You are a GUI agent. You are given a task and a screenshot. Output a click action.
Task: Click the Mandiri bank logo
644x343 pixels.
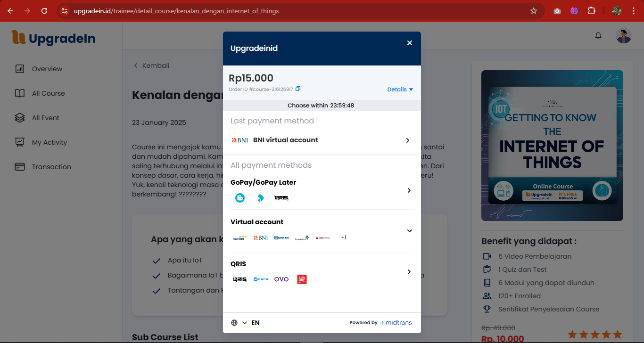coord(240,238)
